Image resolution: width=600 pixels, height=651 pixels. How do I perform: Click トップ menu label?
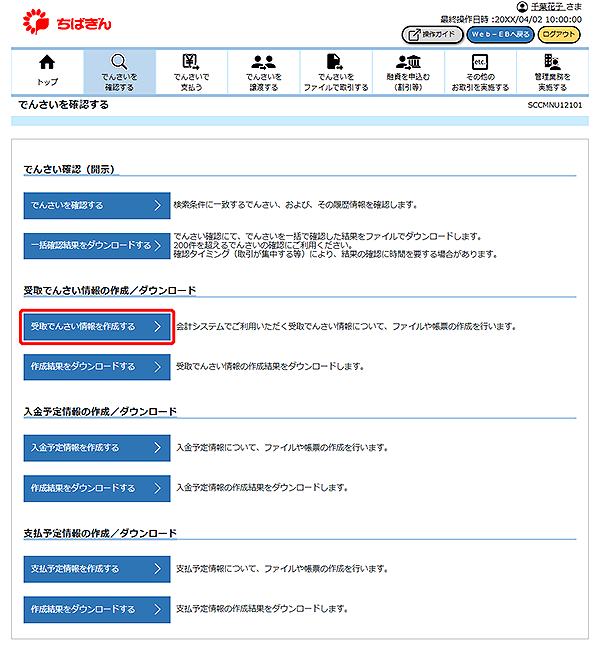[47, 82]
